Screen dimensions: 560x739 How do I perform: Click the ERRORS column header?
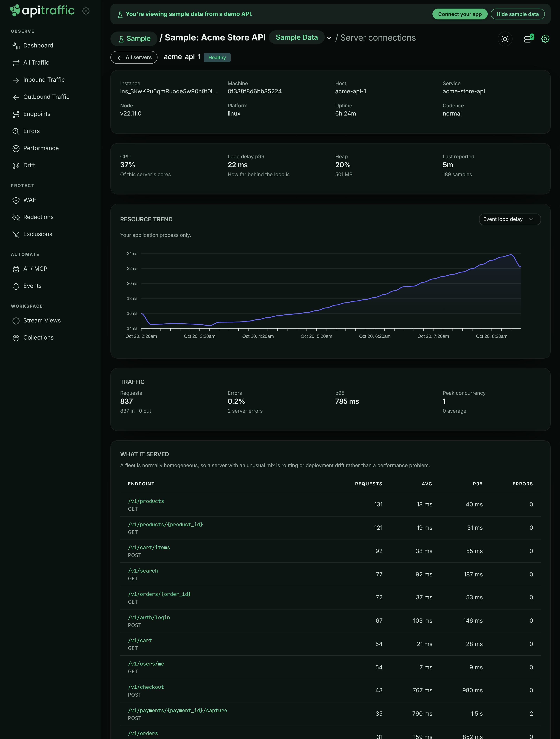(523, 484)
